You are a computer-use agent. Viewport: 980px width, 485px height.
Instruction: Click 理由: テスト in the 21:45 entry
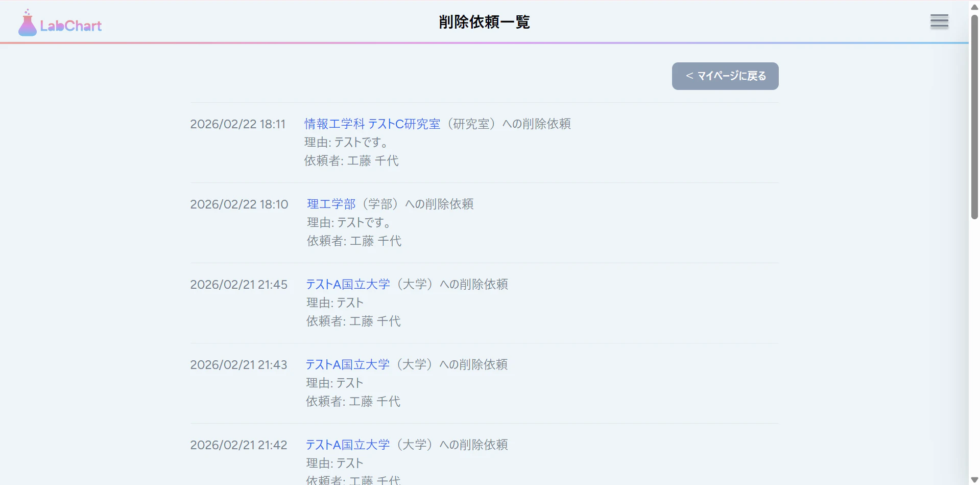click(334, 303)
